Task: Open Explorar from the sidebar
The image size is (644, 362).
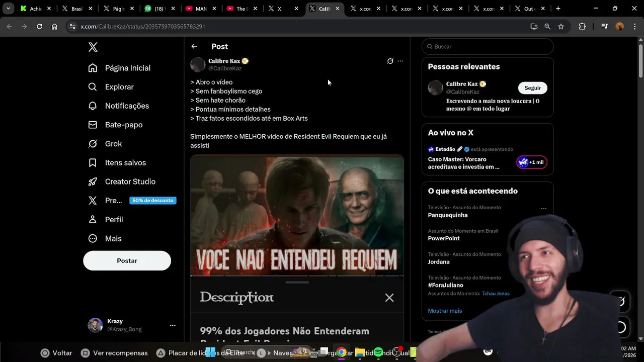Action: [x=111, y=87]
